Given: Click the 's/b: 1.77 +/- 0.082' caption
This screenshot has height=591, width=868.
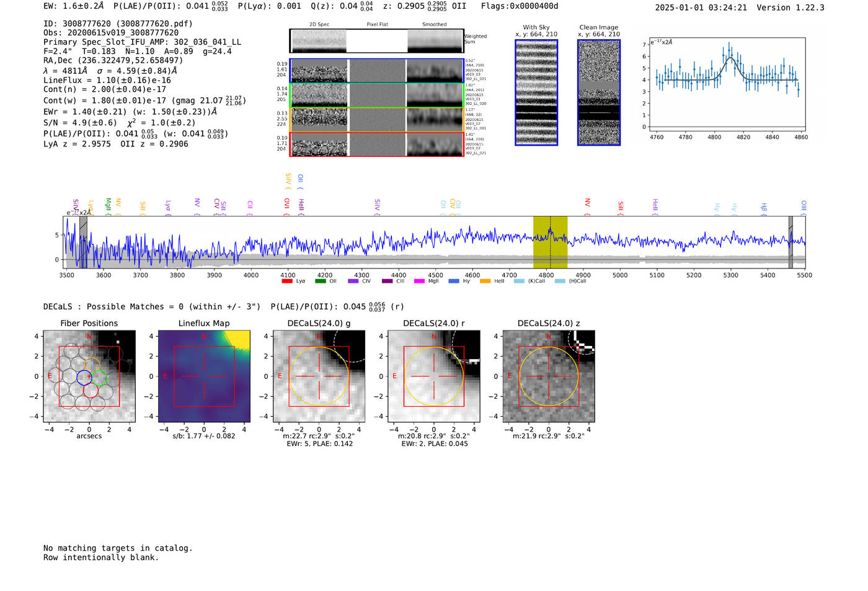Looking at the screenshot, I should tap(204, 436).
